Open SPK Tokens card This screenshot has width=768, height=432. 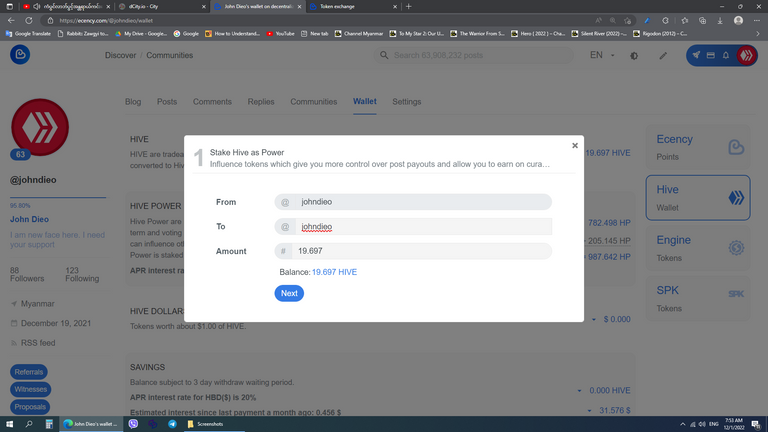point(698,299)
